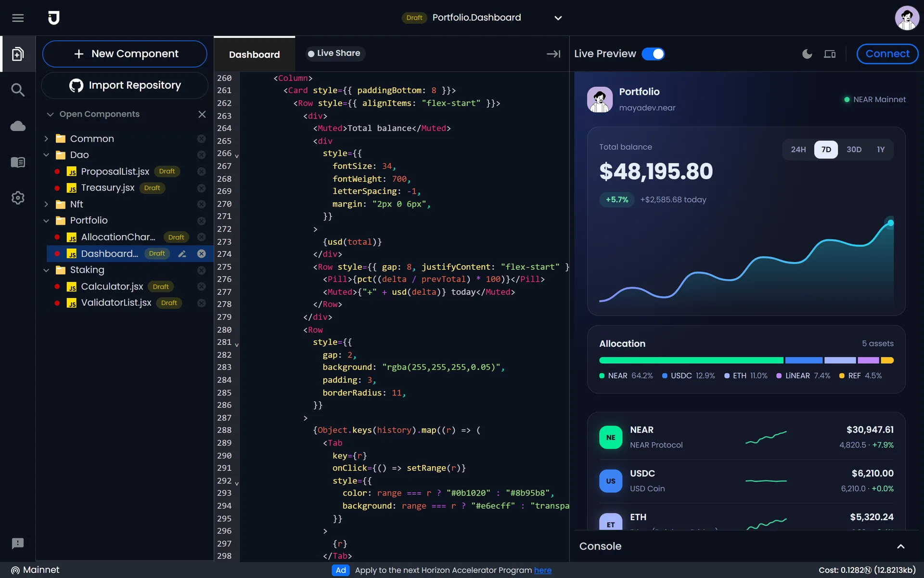Open the NEAR Protocol asset row

[746, 437]
